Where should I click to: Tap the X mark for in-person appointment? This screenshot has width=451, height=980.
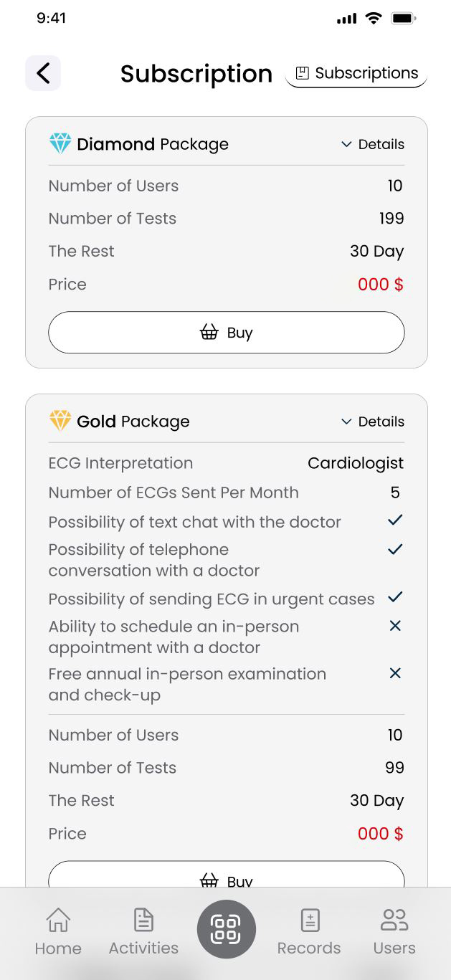pyautogui.click(x=395, y=626)
